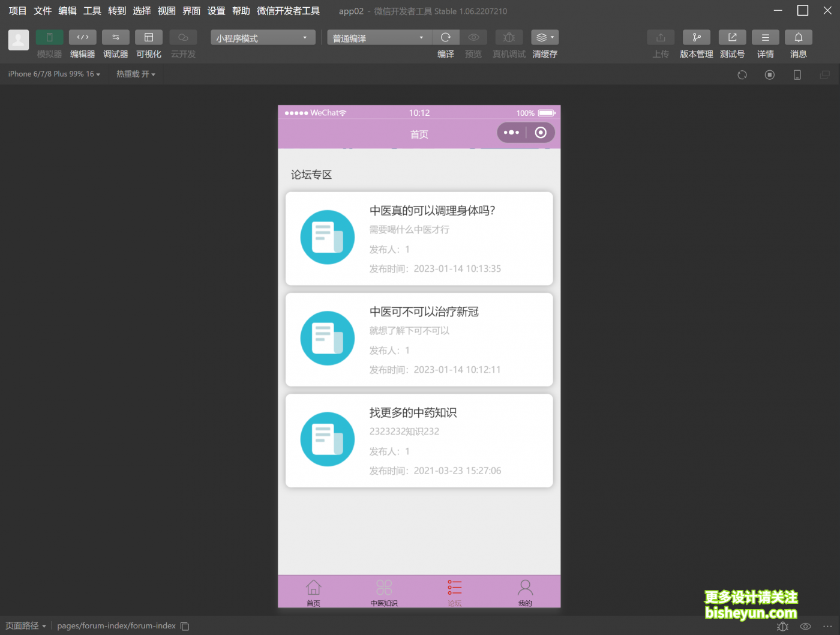The image size is (840, 635).
Task: Click the timestamp 2023-01-14 10:12:11
Action: 457,370
